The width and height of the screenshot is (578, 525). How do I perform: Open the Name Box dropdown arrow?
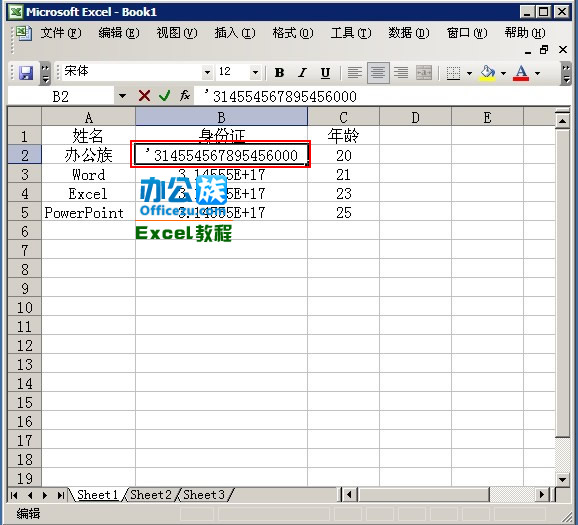(122, 97)
